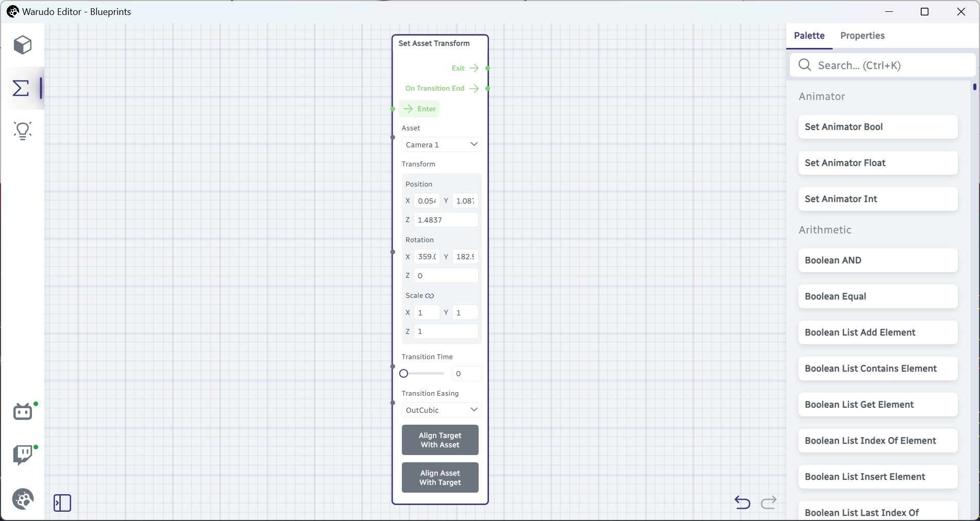The width and height of the screenshot is (980, 521).
Task: Click the Rotation Z input field
Action: click(446, 275)
